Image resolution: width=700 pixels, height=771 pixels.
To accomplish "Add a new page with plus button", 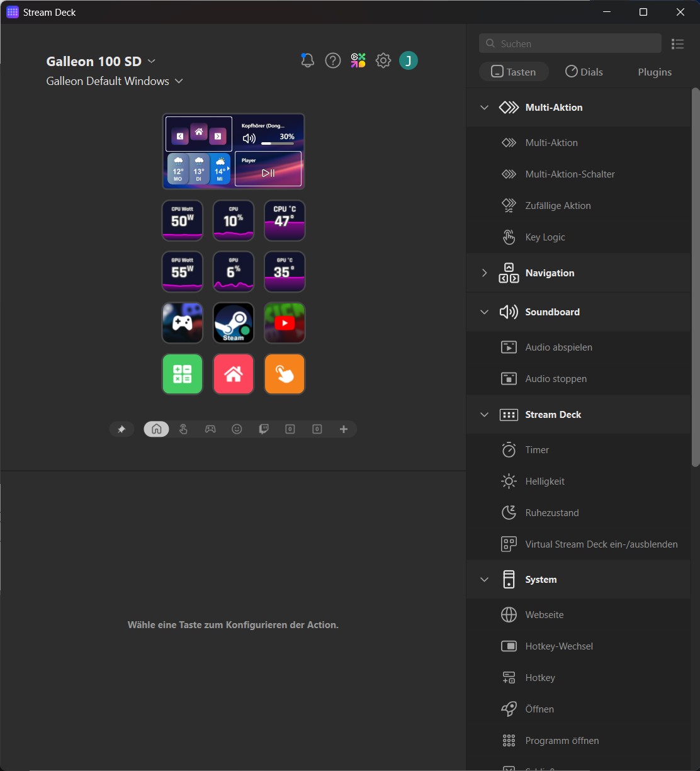I will tap(344, 429).
